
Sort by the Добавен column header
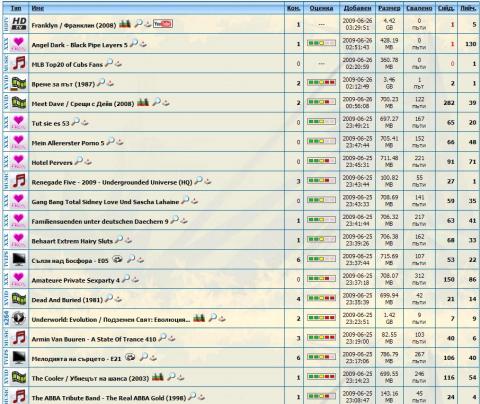click(357, 8)
